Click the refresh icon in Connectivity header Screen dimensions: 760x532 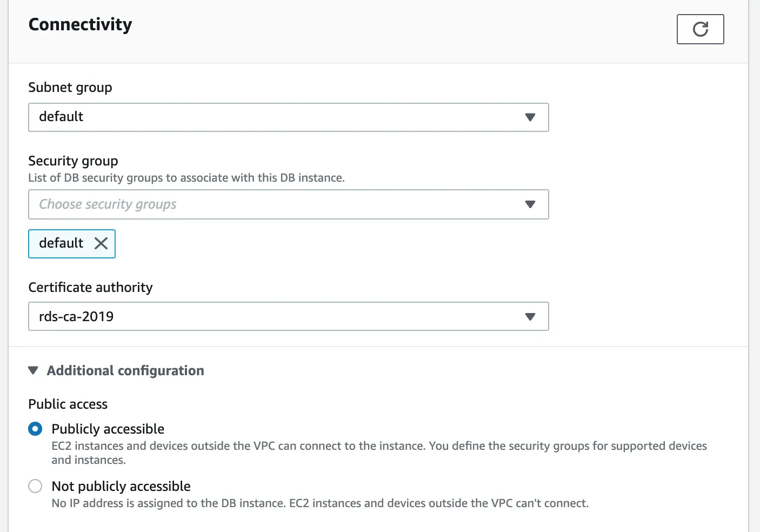pyautogui.click(x=700, y=29)
